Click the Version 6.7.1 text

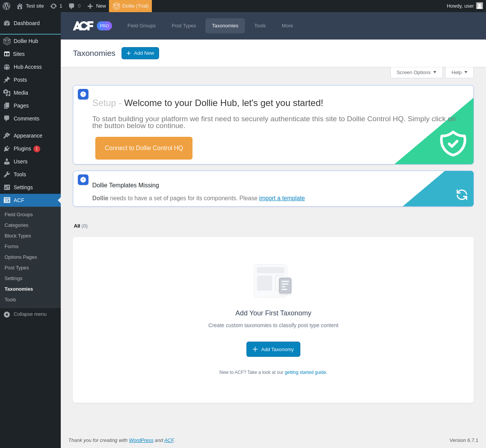[464, 440]
